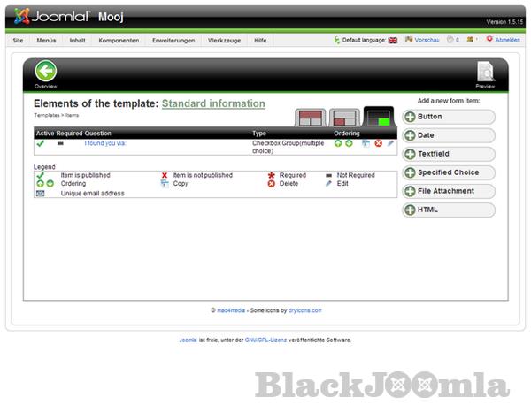Move the item down with ordering arrow
The image size is (531, 420).
(x=349, y=142)
